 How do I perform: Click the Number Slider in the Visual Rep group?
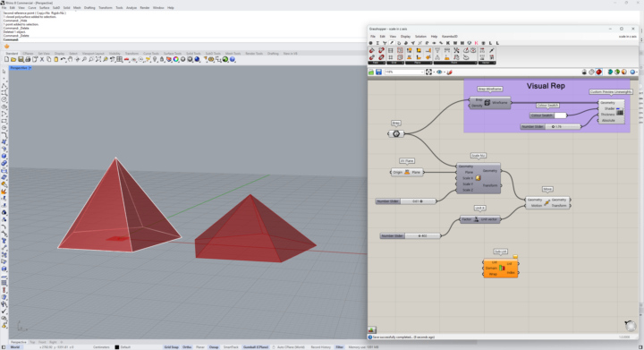click(551, 126)
